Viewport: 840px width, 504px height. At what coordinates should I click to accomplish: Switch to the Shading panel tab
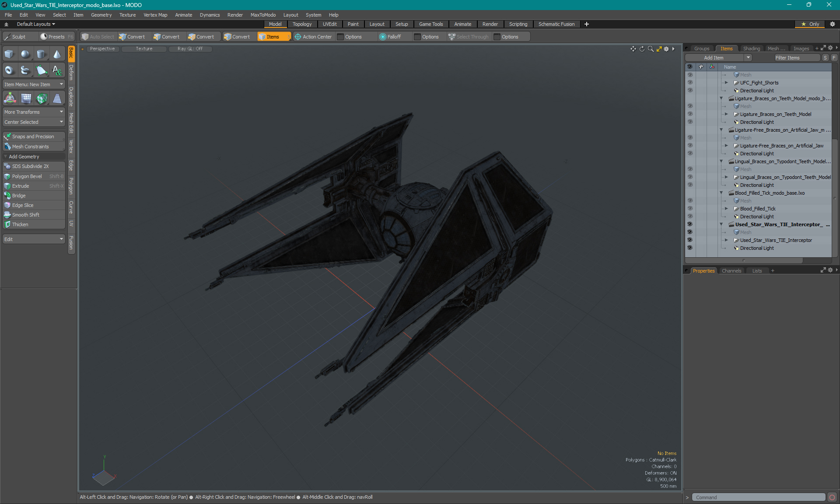click(751, 49)
